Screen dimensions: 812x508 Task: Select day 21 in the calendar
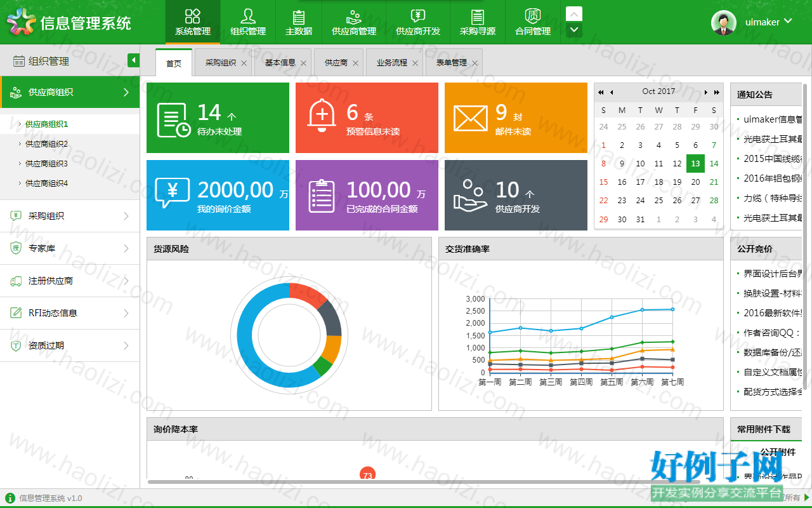pyautogui.click(x=714, y=182)
